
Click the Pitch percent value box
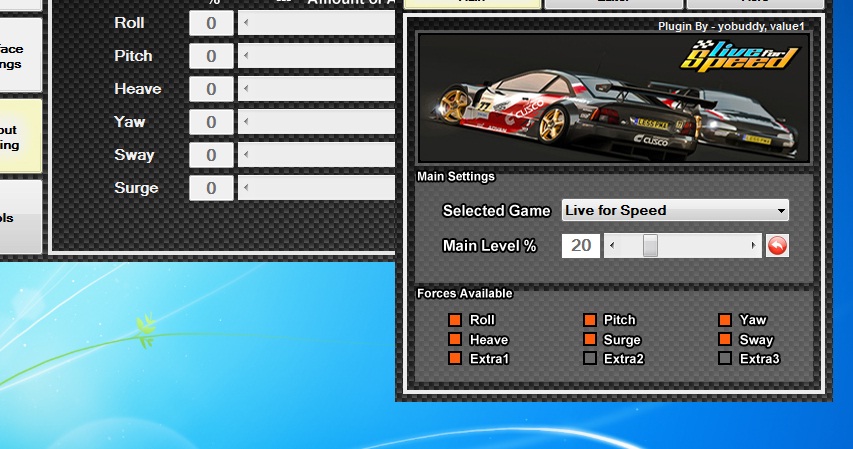click(x=212, y=56)
